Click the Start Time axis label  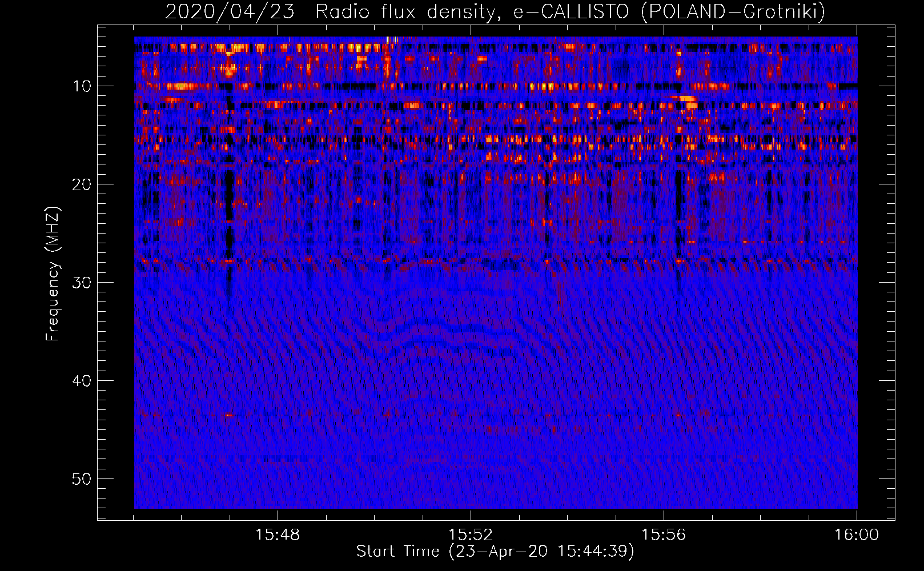tap(495, 552)
